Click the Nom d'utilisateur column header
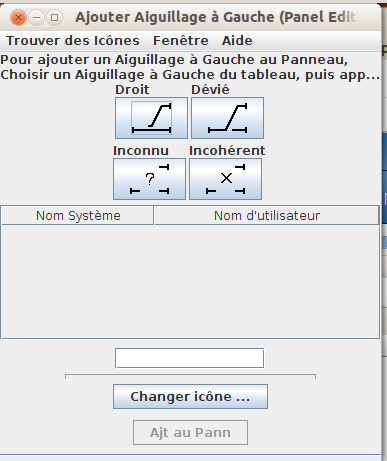The width and height of the screenshot is (387, 461). point(267,216)
